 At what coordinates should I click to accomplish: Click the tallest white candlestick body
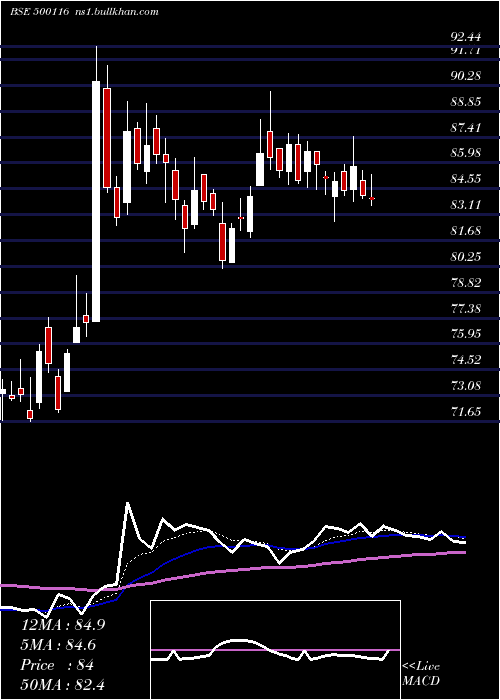[96, 201]
